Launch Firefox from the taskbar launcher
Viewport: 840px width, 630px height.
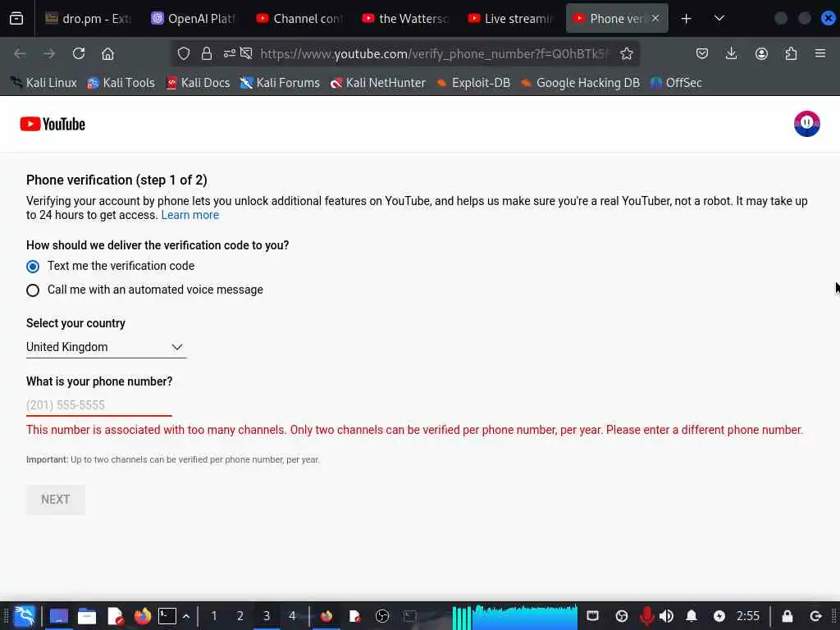(143, 616)
